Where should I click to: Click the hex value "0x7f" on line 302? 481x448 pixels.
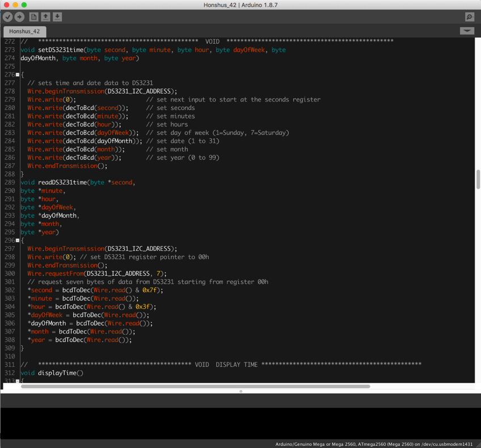coord(149,290)
